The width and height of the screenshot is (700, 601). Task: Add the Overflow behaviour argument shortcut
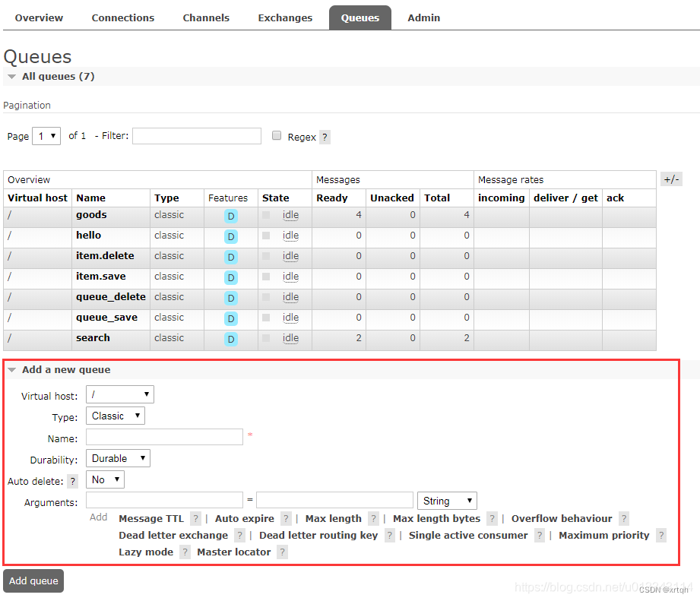pyautogui.click(x=562, y=518)
